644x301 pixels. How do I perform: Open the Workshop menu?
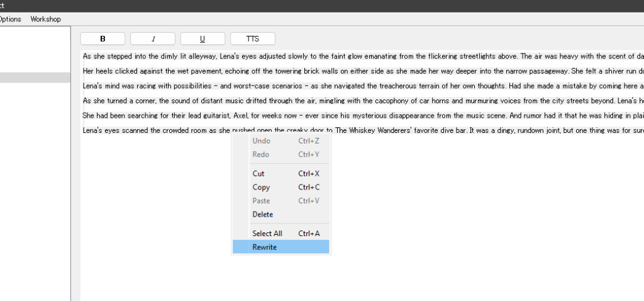click(46, 19)
